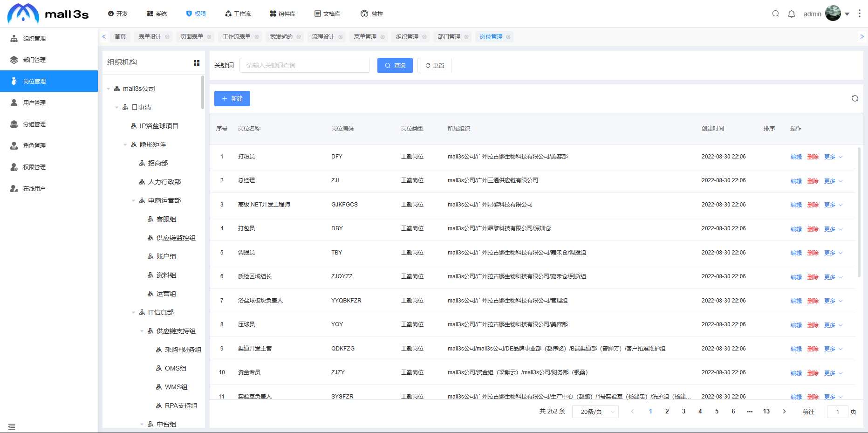The image size is (868, 433).
Task: Click the organization tree scrollbar
Action: coord(203,92)
